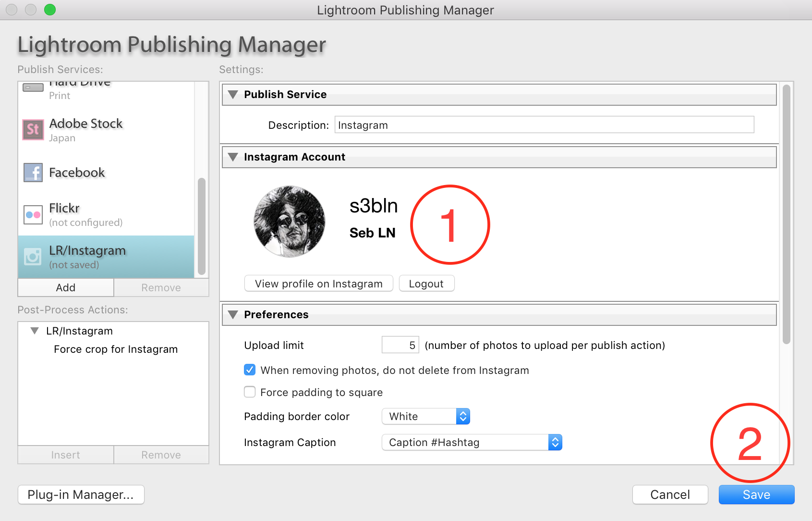This screenshot has height=521, width=812.
Task: Enable Force padding to square checkbox
Action: tap(250, 392)
